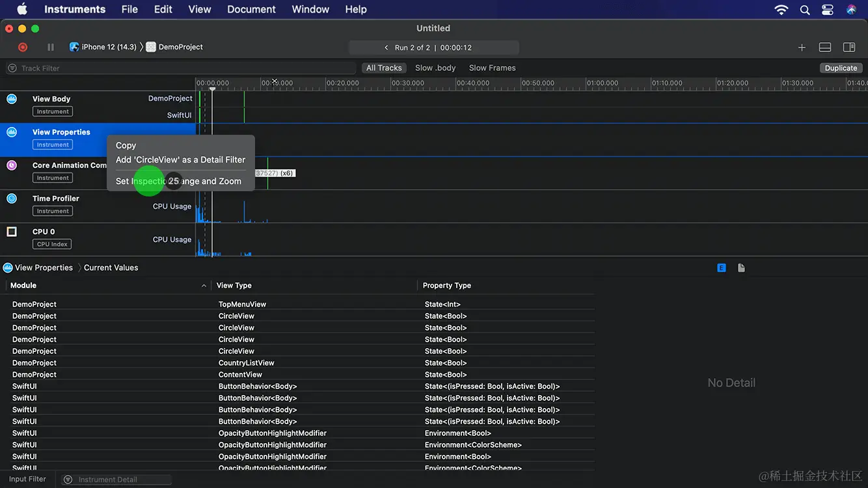Image resolution: width=868 pixels, height=488 pixels.
Task: Toggle the Module column sort arrow
Action: pos(204,286)
